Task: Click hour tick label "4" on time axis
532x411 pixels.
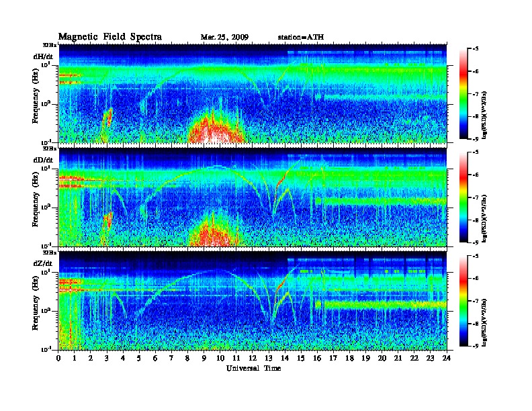Action: (123, 359)
